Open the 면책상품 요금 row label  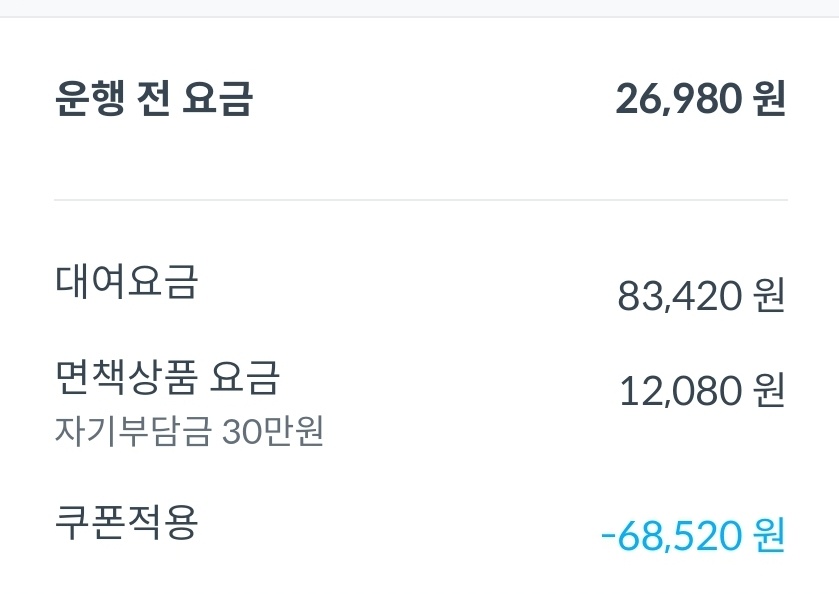coord(167,378)
